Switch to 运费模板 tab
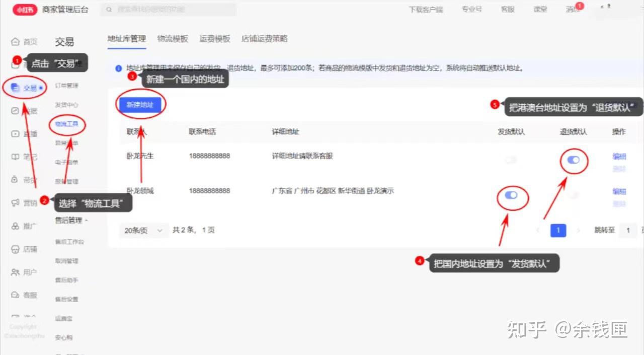This screenshot has height=355, width=644. click(215, 39)
